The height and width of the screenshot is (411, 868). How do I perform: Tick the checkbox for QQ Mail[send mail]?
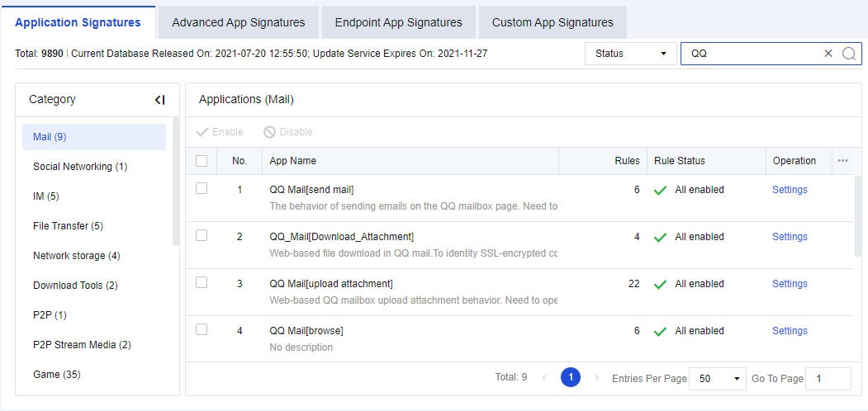coord(202,189)
